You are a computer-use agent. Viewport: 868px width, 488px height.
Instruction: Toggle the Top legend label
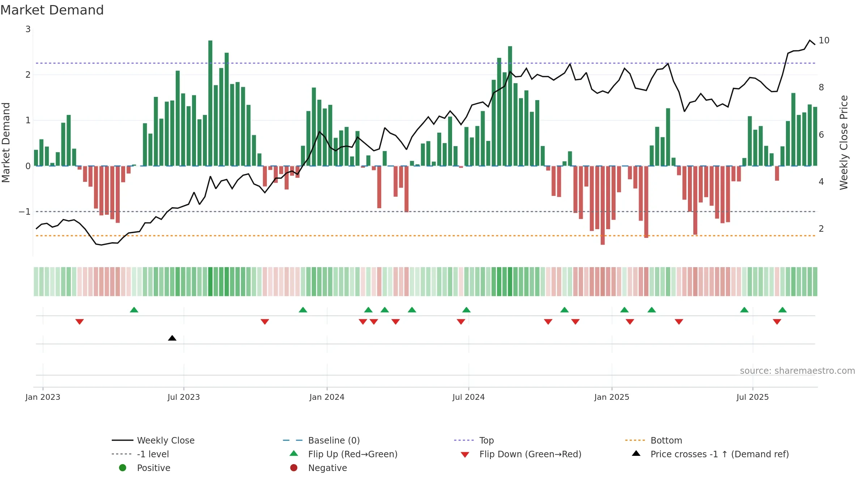click(486, 440)
